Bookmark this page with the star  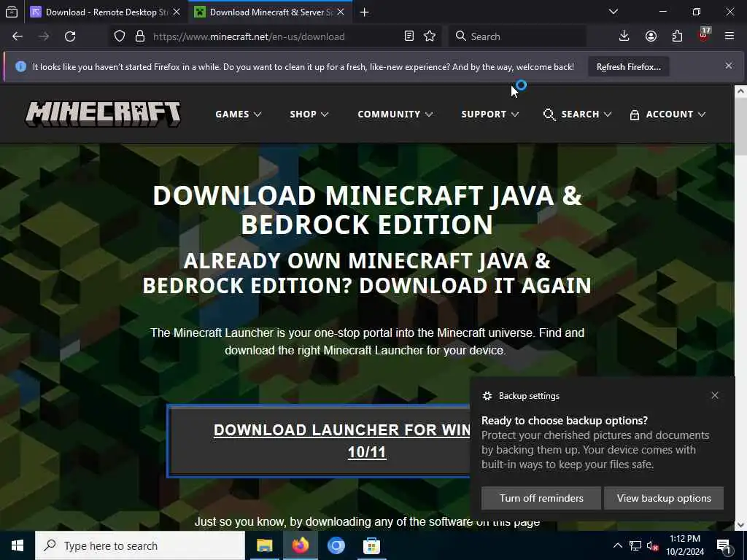click(430, 36)
